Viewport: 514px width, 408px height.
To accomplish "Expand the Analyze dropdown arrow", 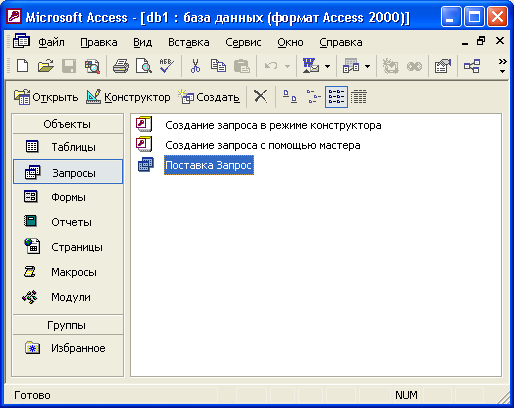I will 367,66.
